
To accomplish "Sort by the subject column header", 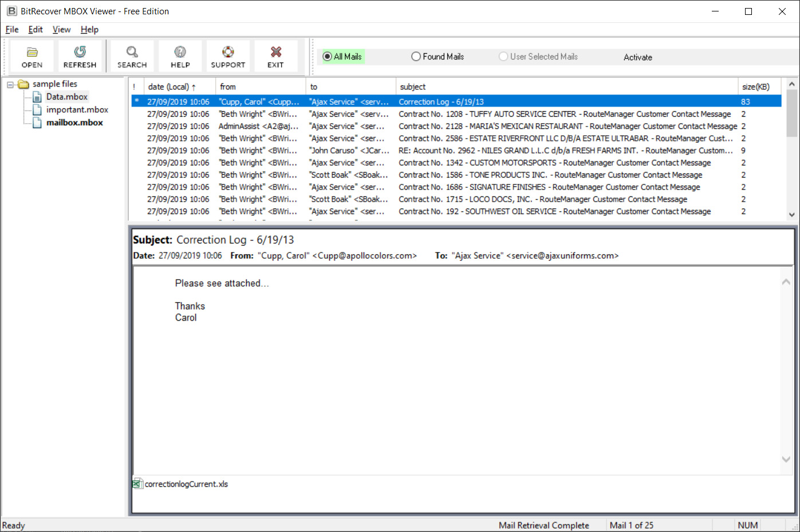I will click(x=566, y=87).
